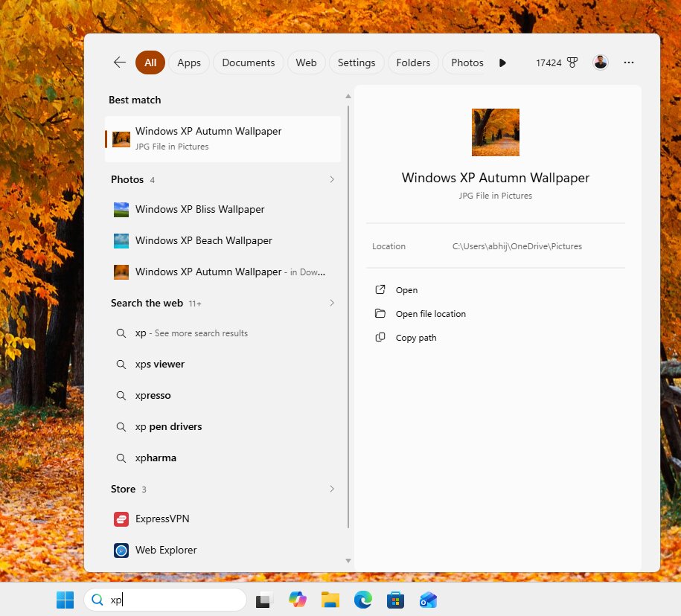Click the file location path text
This screenshot has height=616, width=681.
pos(517,246)
